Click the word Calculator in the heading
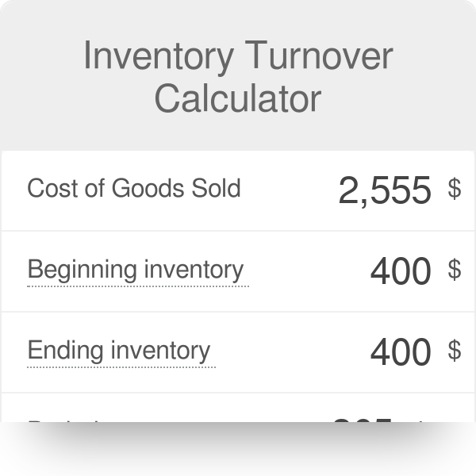The width and height of the screenshot is (476, 476). coord(238,98)
